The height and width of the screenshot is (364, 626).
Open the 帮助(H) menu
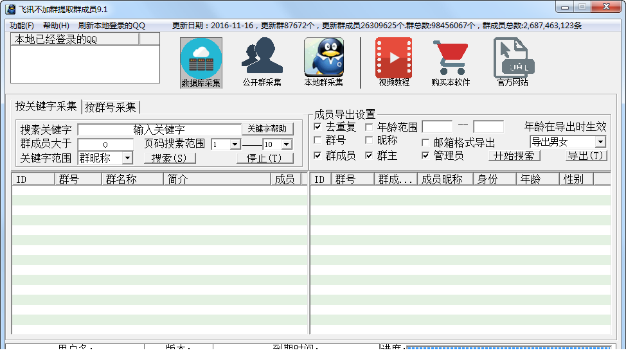click(56, 26)
